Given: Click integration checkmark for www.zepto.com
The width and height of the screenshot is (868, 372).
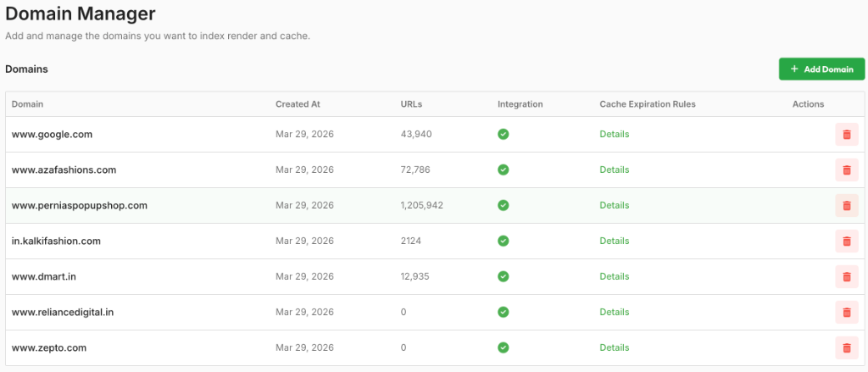Looking at the screenshot, I should (x=504, y=347).
